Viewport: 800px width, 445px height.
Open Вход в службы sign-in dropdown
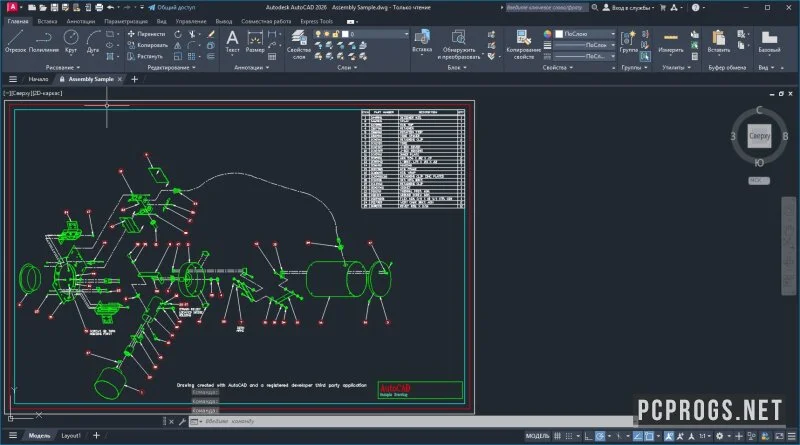[x=628, y=8]
